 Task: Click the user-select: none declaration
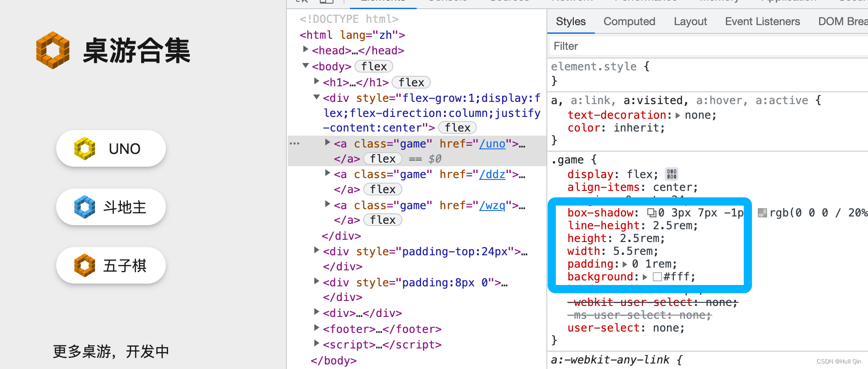(x=626, y=328)
